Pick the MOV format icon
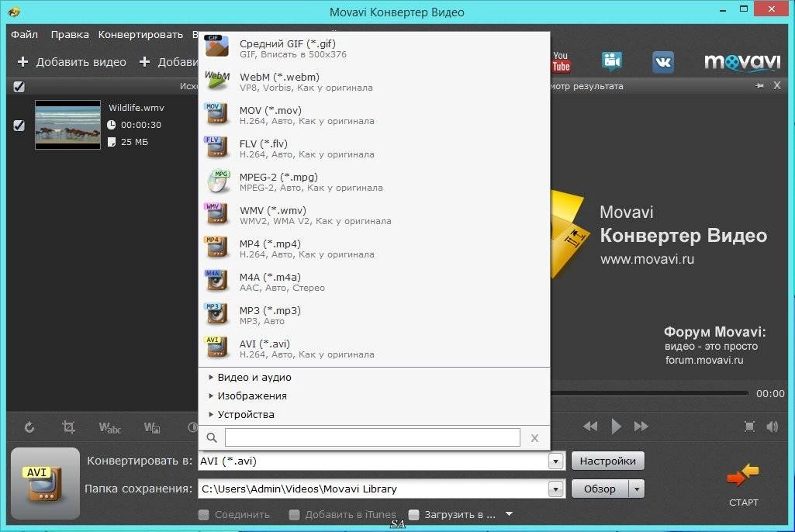The width and height of the screenshot is (795, 532). [x=216, y=113]
